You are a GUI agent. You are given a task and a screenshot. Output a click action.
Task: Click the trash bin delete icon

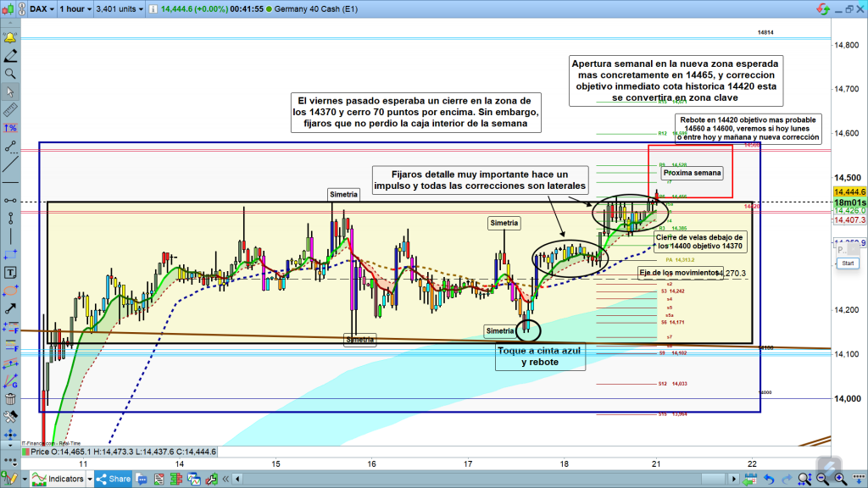coord(10,398)
